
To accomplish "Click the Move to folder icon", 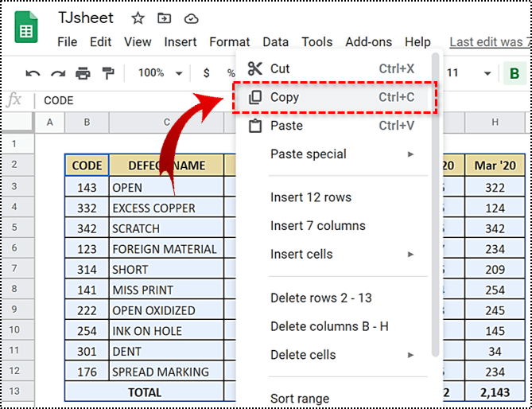I will (x=164, y=18).
